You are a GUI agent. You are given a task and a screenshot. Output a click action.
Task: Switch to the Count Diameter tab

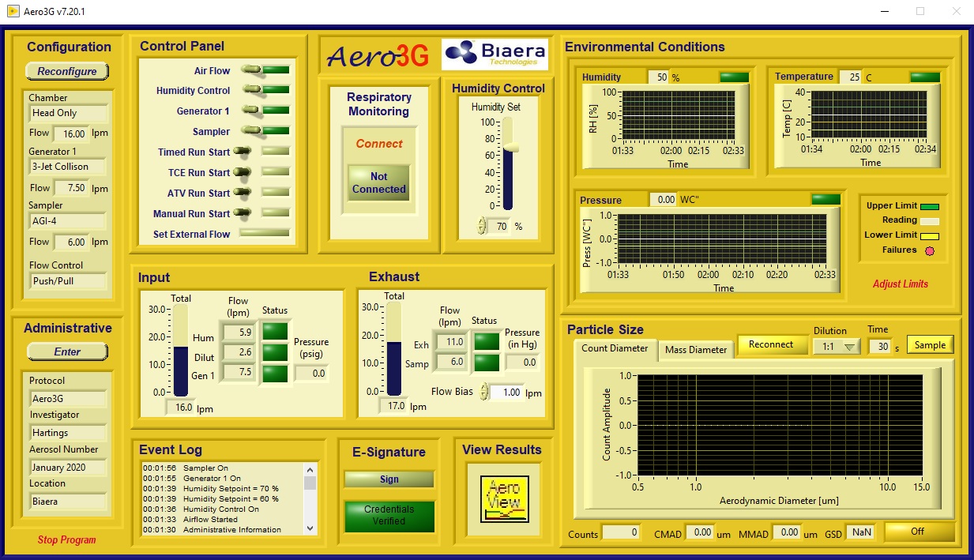click(x=615, y=348)
